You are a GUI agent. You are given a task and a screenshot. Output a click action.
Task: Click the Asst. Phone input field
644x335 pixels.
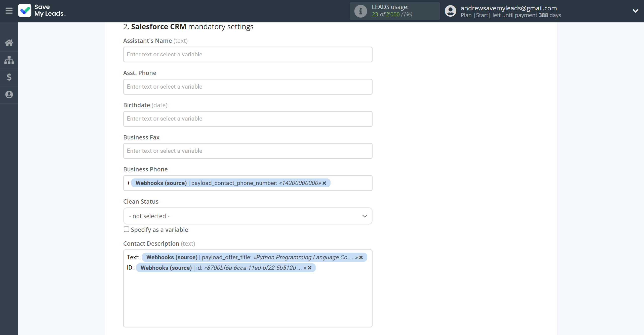click(248, 86)
